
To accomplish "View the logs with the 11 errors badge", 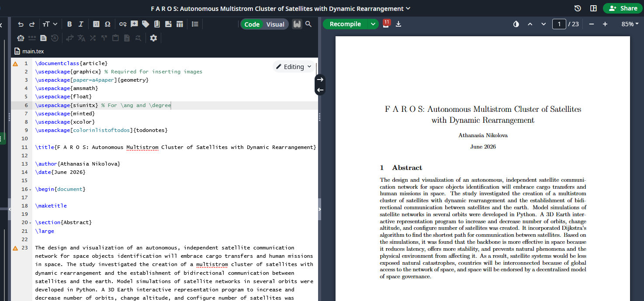I will [386, 24].
